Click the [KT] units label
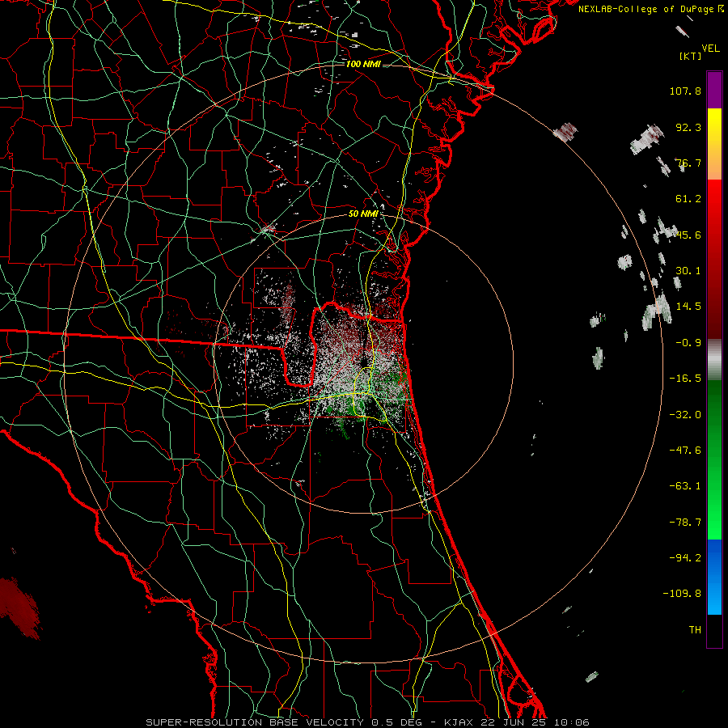The width and height of the screenshot is (728, 728). 690,56
